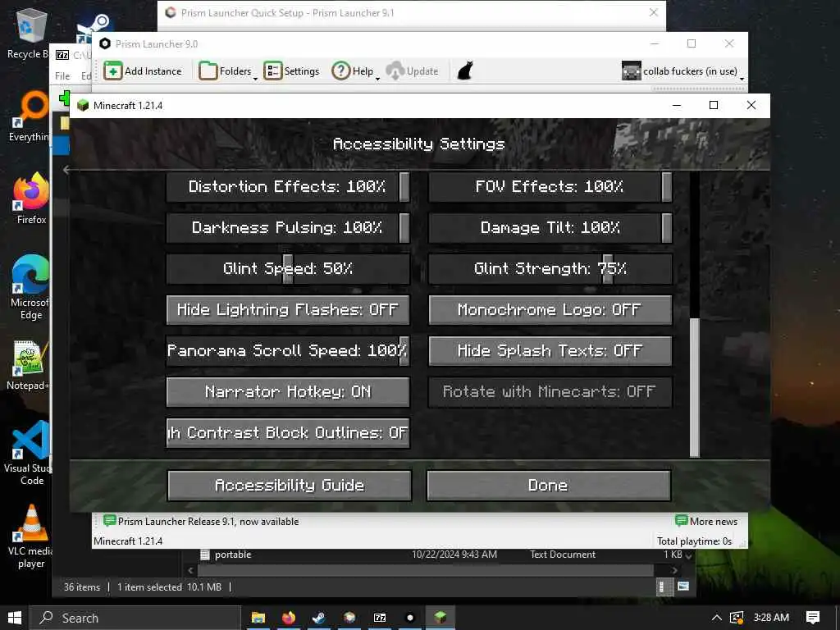Toggle Hide Splash Texts option
840x630 pixels.
click(550, 351)
